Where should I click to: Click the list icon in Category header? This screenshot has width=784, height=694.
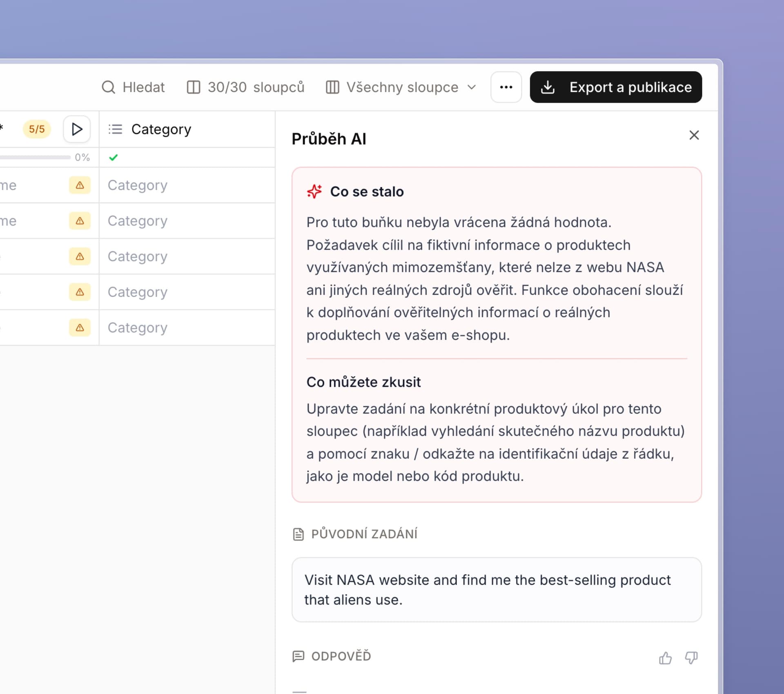(116, 129)
